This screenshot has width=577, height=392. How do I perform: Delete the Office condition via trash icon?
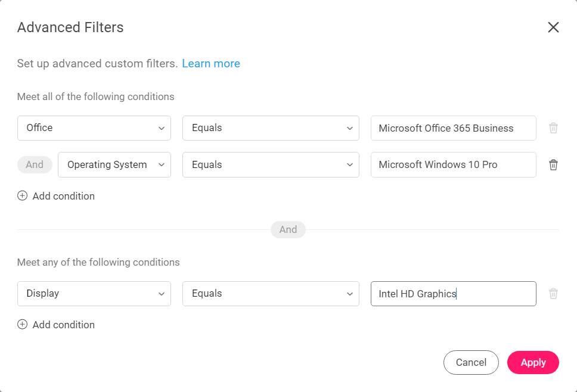coord(553,128)
